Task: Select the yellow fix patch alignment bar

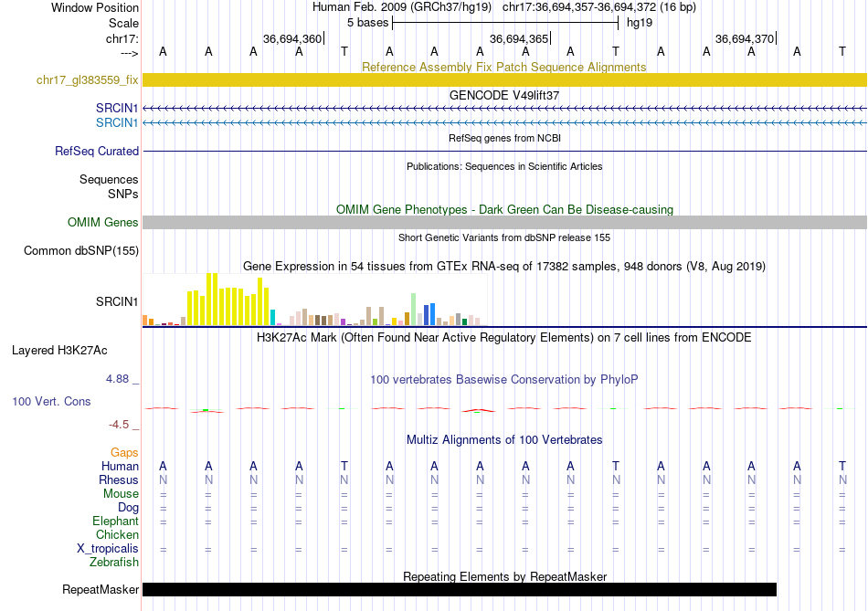Action: click(x=504, y=79)
